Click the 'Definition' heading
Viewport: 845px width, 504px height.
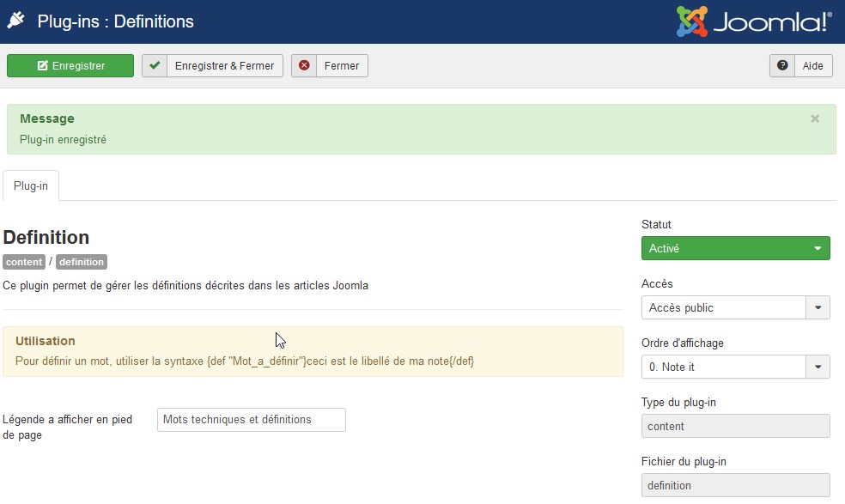click(46, 237)
